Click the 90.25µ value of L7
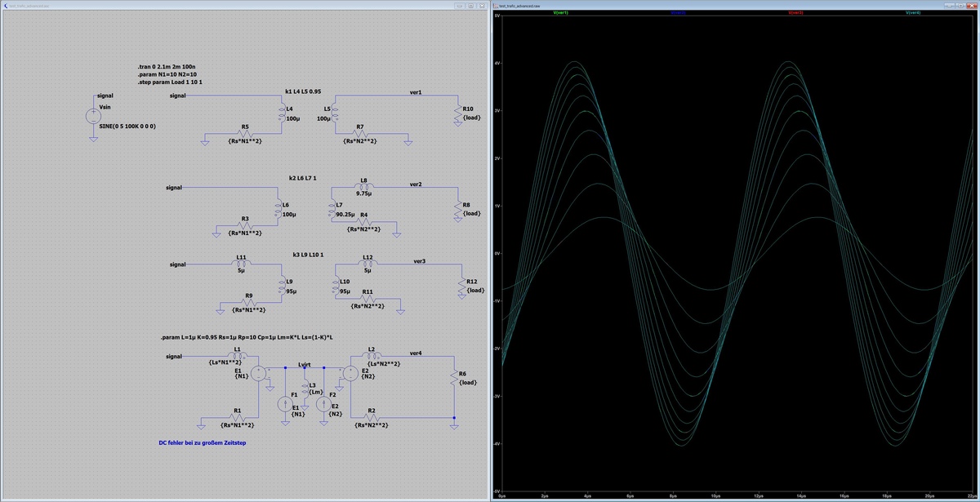980x502 pixels. tap(345, 214)
